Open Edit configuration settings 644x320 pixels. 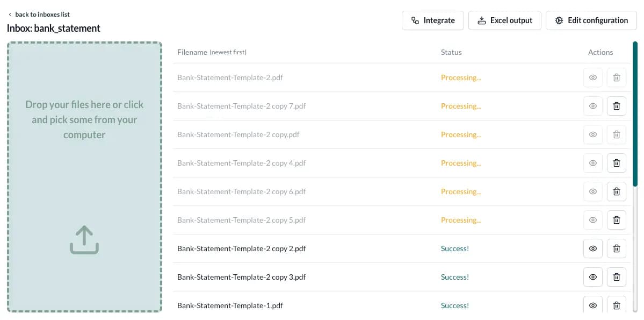(x=591, y=20)
